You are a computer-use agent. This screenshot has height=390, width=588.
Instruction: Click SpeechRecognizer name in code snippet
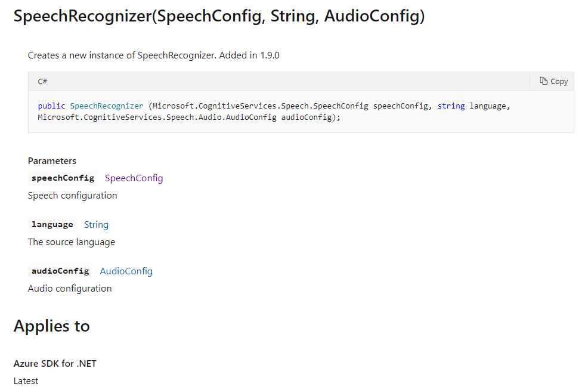coord(107,106)
